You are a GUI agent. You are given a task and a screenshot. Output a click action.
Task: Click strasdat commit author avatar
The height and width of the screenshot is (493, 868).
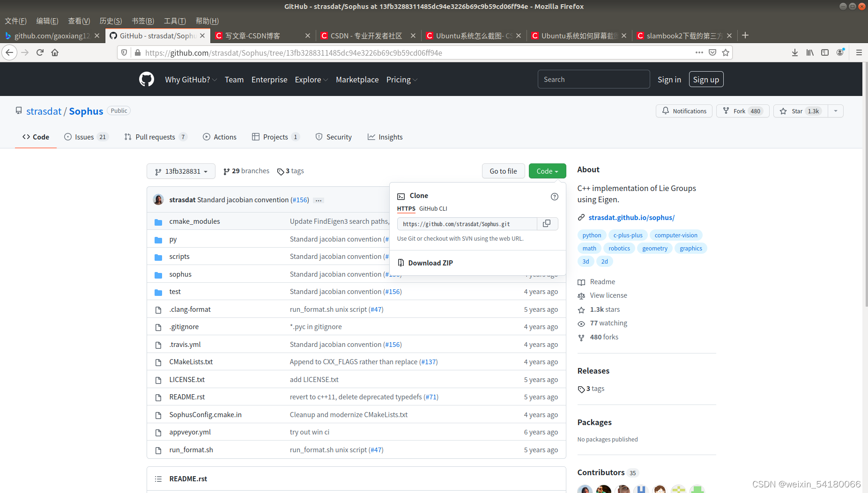pyautogui.click(x=158, y=199)
